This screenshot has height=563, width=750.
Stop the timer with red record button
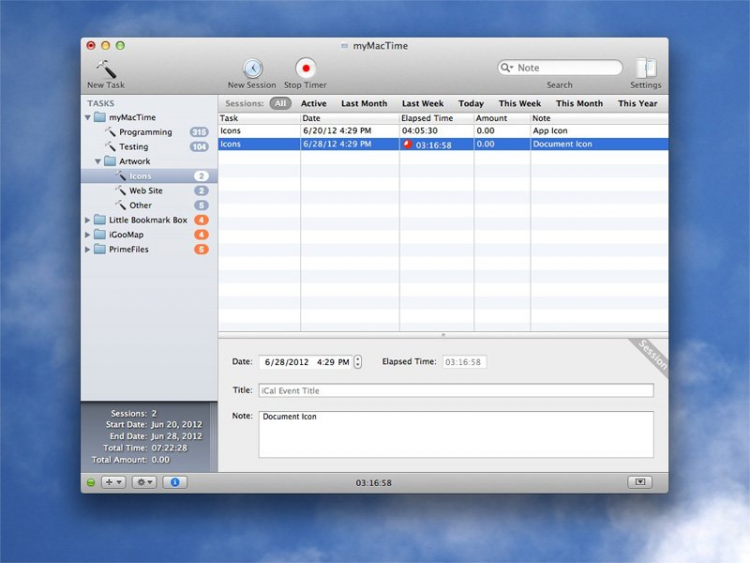click(x=306, y=68)
